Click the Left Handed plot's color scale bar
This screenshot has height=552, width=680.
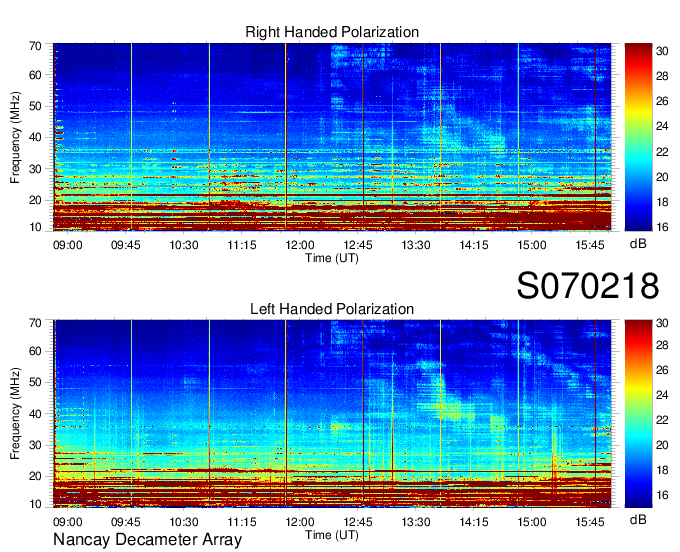click(638, 414)
